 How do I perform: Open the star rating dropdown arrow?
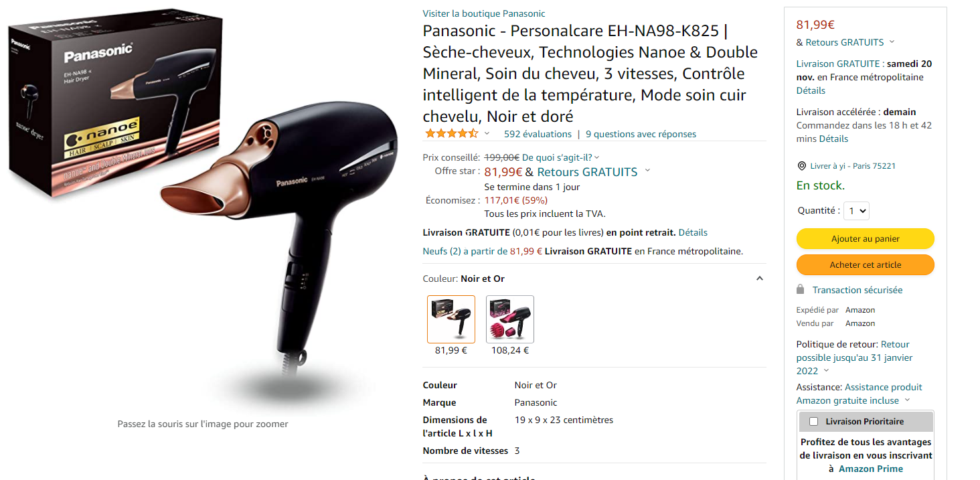[x=487, y=133]
